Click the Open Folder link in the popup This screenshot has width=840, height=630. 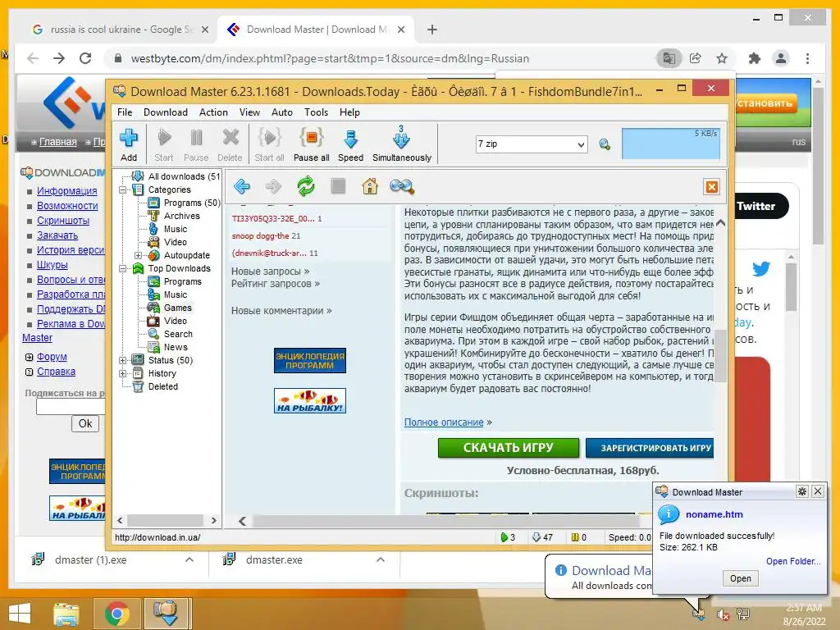click(793, 561)
